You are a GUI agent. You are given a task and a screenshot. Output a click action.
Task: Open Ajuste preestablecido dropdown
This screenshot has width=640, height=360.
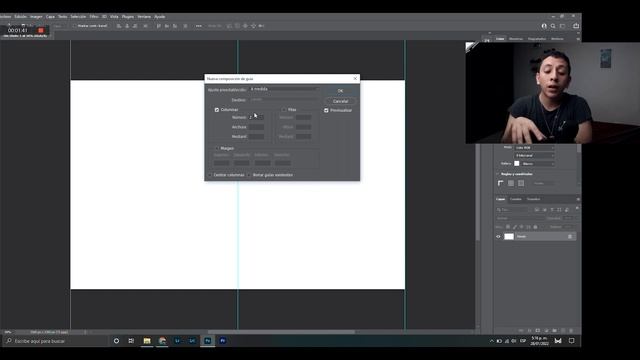283,89
